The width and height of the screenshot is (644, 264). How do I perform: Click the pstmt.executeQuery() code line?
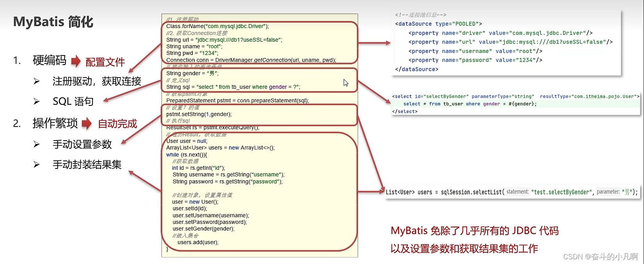(213, 127)
